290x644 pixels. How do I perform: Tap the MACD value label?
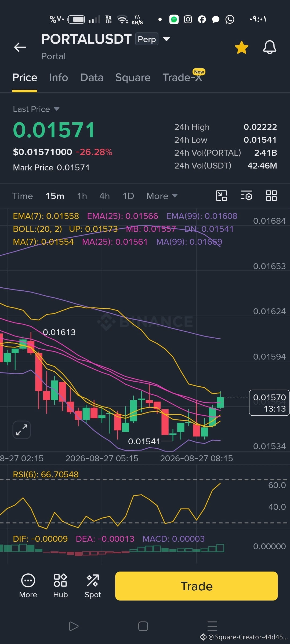pyautogui.click(x=173, y=539)
